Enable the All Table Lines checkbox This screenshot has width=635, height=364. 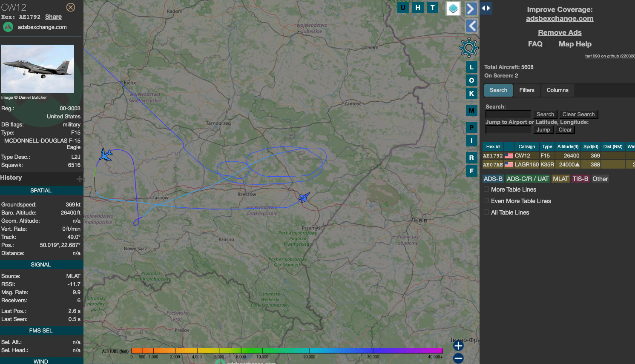tap(486, 212)
